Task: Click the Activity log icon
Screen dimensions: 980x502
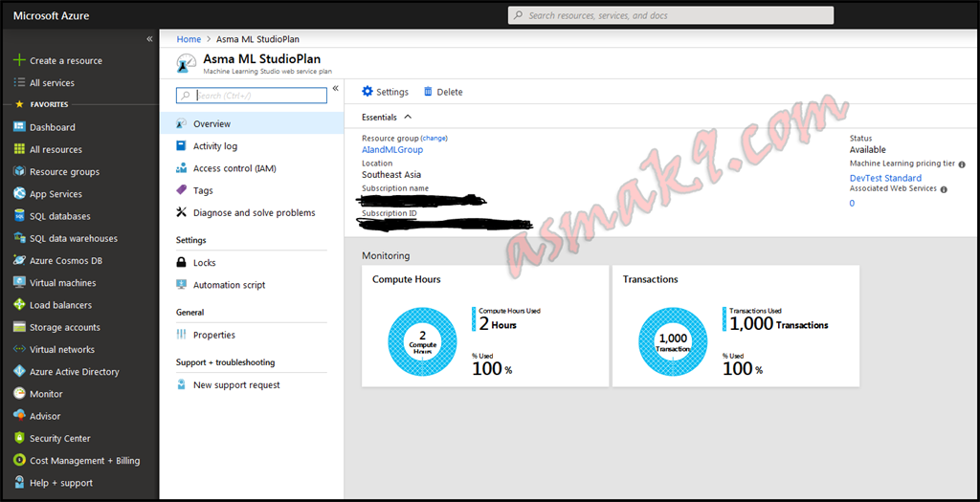Action: click(x=181, y=145)
